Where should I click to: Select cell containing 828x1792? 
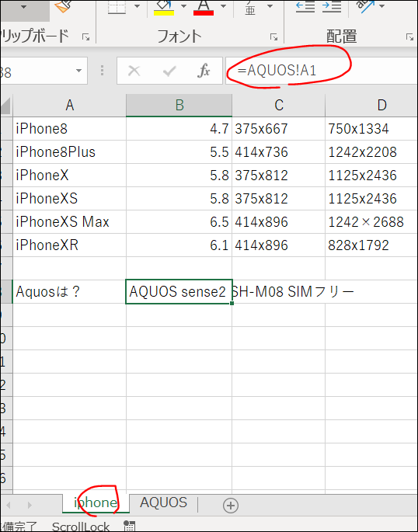click(371, 245)
